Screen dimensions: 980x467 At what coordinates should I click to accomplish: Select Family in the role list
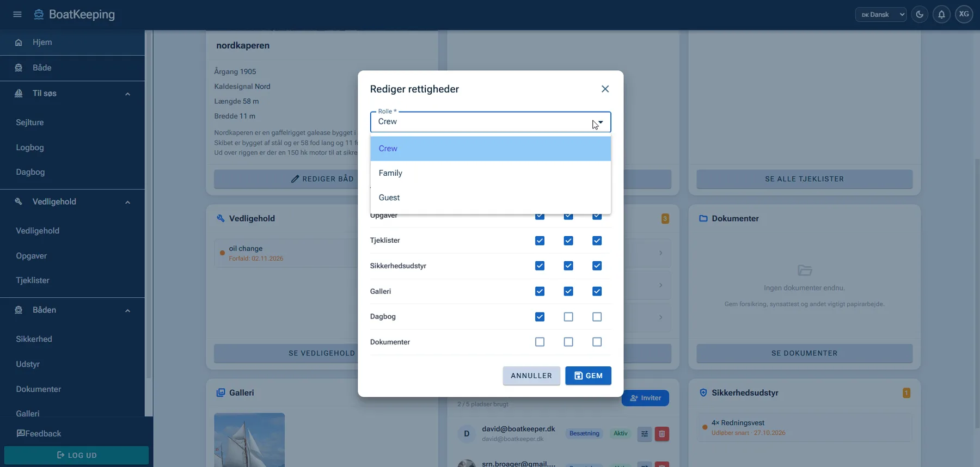pyautogui.click(x=491, y=173)
